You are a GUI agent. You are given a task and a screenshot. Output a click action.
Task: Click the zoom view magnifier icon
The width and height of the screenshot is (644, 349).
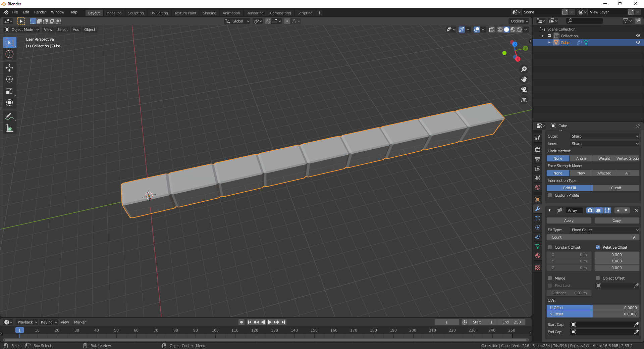[524, 69]
